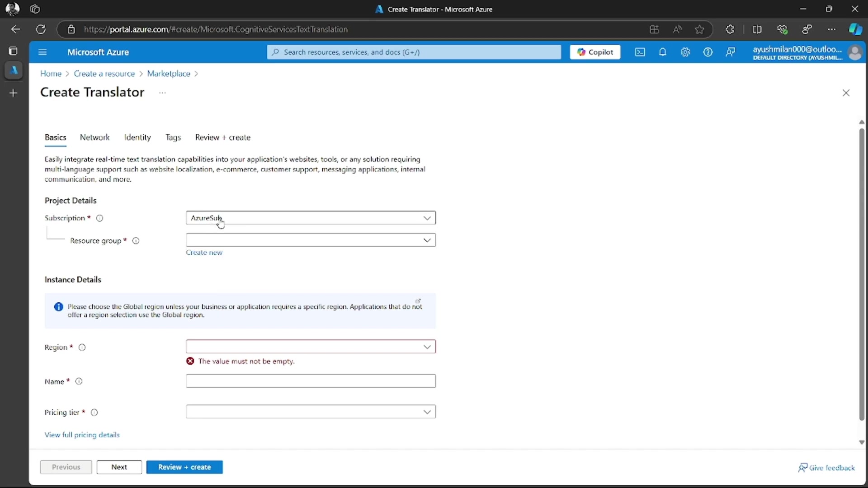Click View full pricing details
The height and width of the screenshot is (488, 868).
82,435
